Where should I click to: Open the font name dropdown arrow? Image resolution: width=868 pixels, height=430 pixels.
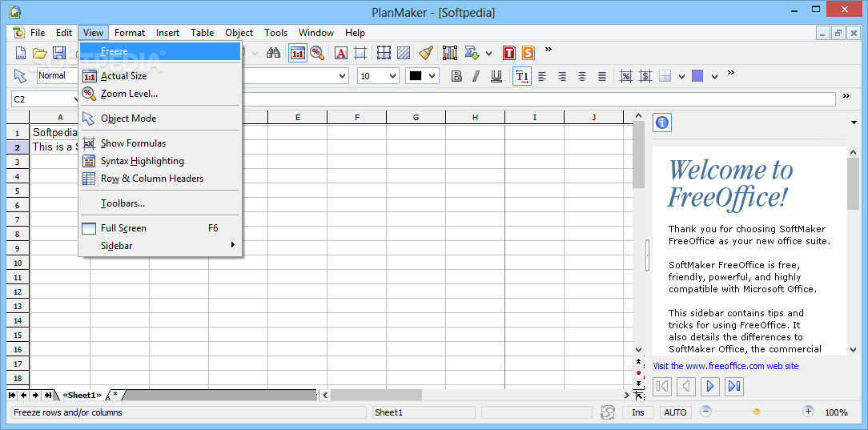tap(343, 76)
